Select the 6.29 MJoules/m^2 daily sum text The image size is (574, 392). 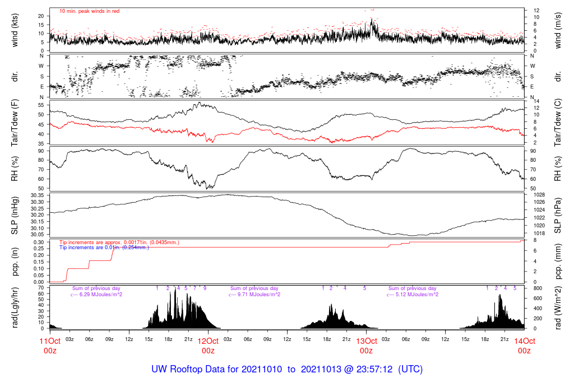[x=96, y=294]
